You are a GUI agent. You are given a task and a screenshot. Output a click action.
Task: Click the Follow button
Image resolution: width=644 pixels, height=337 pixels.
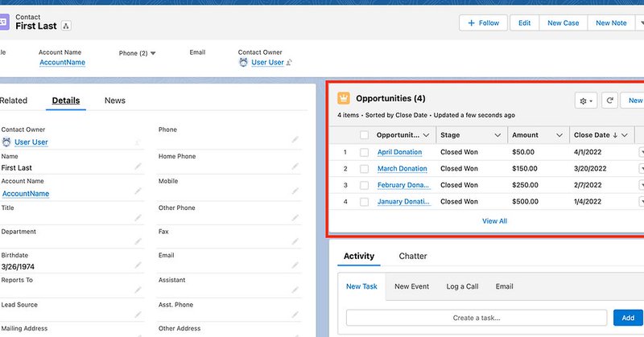click(484, 23)
